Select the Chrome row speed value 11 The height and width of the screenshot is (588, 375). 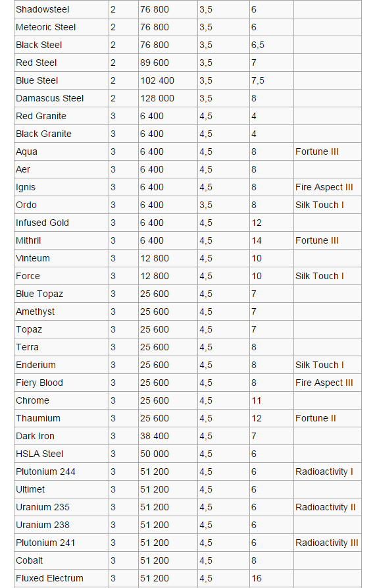[256, 400]
